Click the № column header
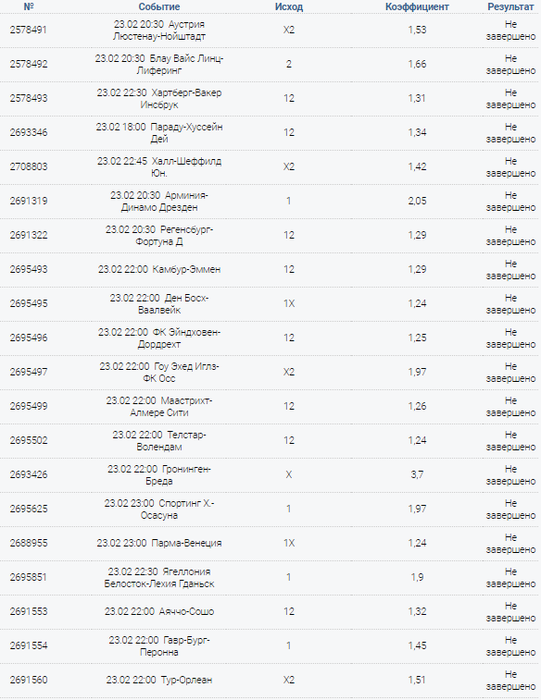The image size is (541, 700). click(29, 7)
